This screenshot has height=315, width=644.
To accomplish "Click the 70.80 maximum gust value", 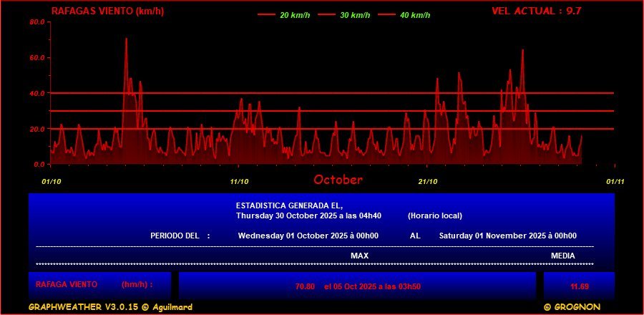I will (x=305, y=286).
